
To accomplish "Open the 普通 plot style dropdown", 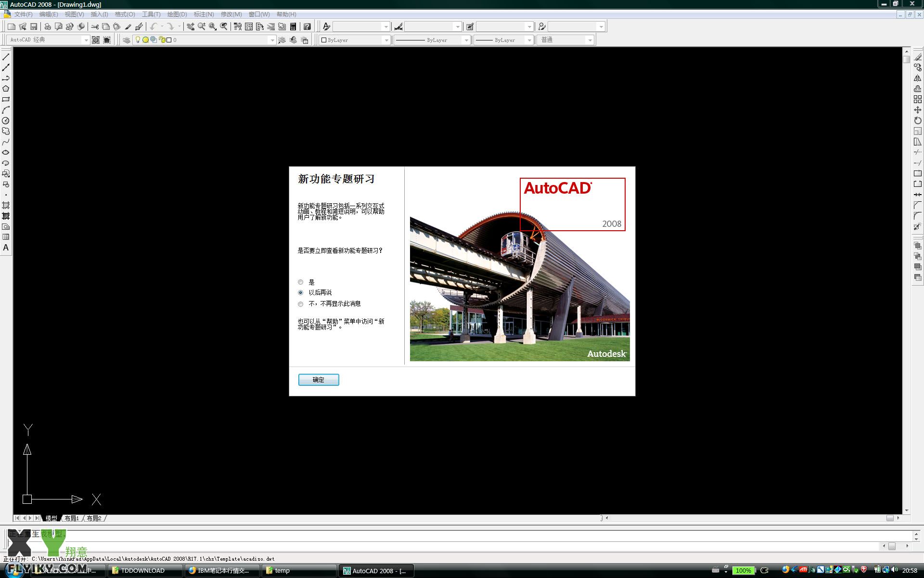I will coord(590,40).
